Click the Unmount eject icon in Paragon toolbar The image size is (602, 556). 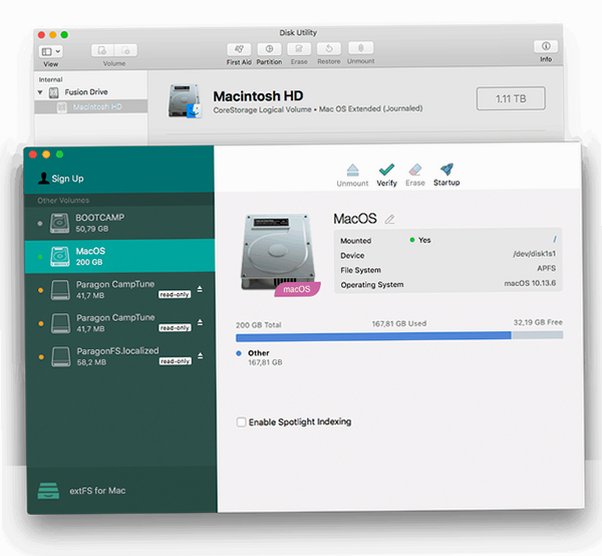pos(352,170)
